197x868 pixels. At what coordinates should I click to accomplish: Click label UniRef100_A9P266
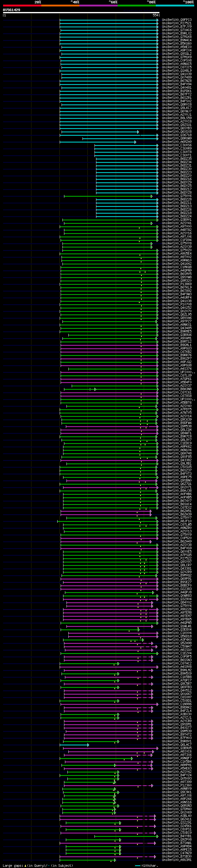pyautogui.click(x=177, y=799)
